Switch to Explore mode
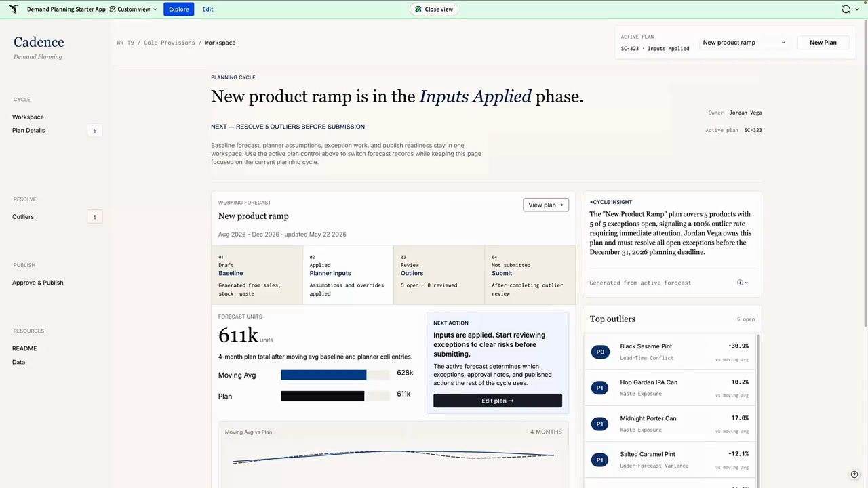The image size is (868, 488). click(178, 9)
